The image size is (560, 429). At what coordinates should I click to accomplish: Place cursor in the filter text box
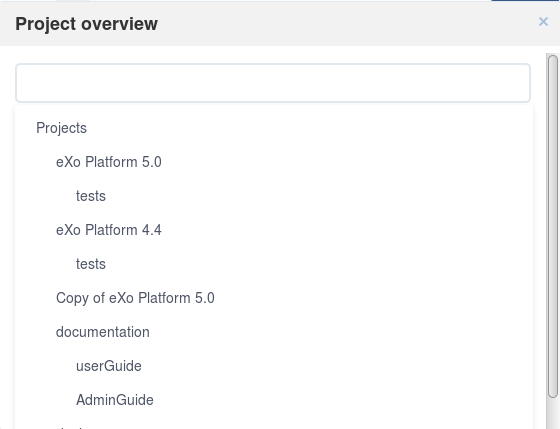[273, 83]
